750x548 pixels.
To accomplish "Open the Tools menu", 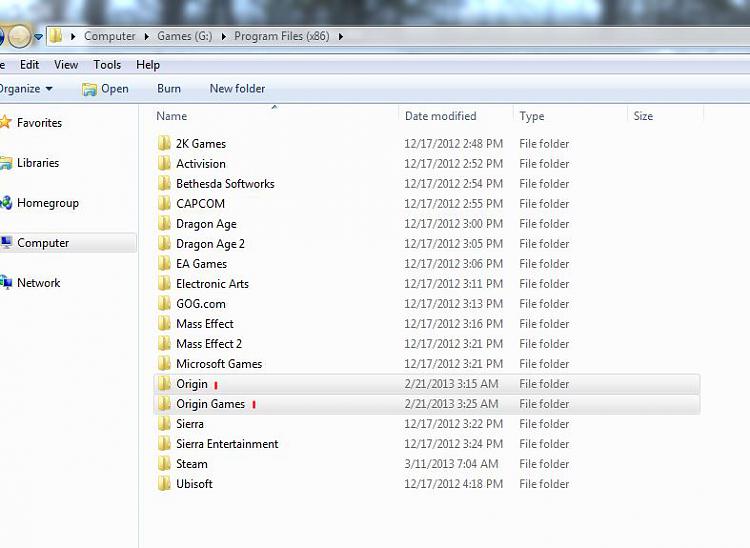I will [107, 65].
